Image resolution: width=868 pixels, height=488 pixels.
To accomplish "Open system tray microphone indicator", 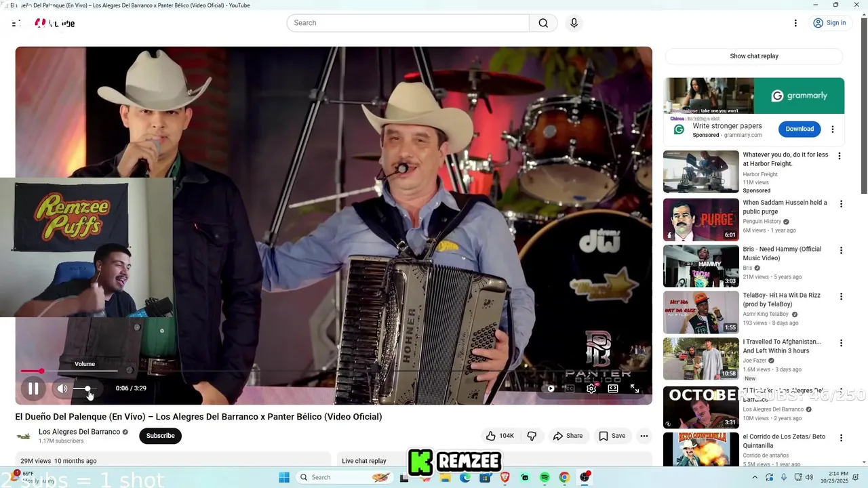I will point(784,477).
